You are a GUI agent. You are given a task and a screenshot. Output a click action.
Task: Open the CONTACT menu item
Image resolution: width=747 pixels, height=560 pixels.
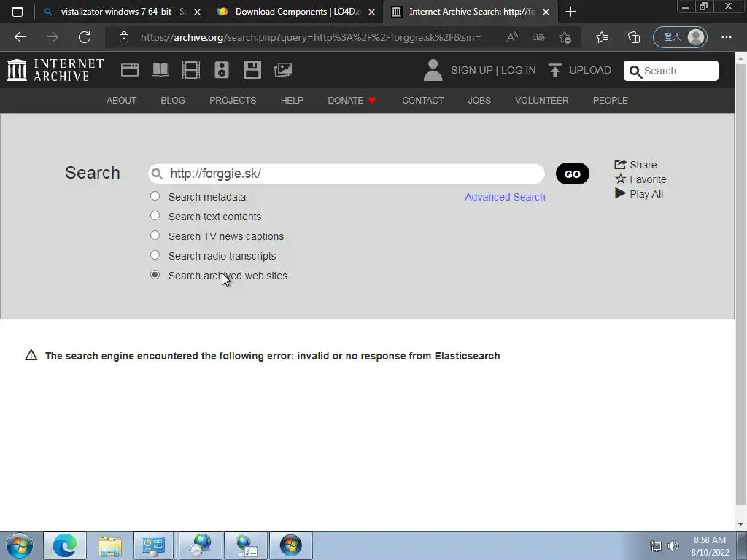pos(422,101)
